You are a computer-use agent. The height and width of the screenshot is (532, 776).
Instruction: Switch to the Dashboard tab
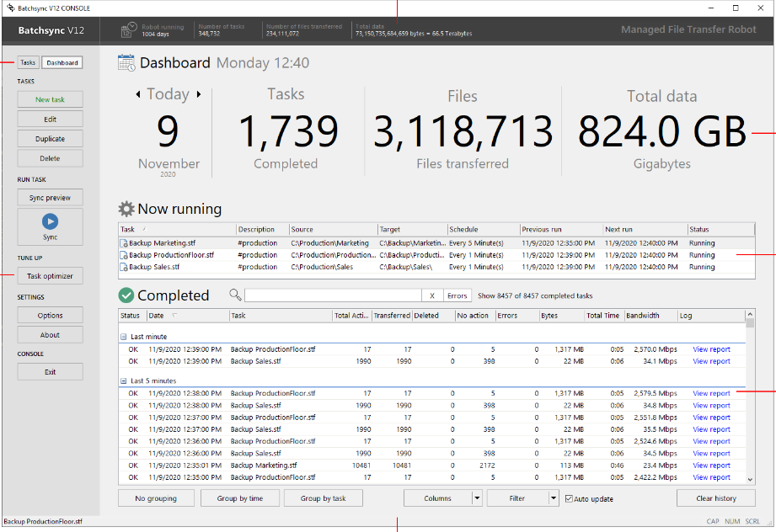tap(62, 62)
